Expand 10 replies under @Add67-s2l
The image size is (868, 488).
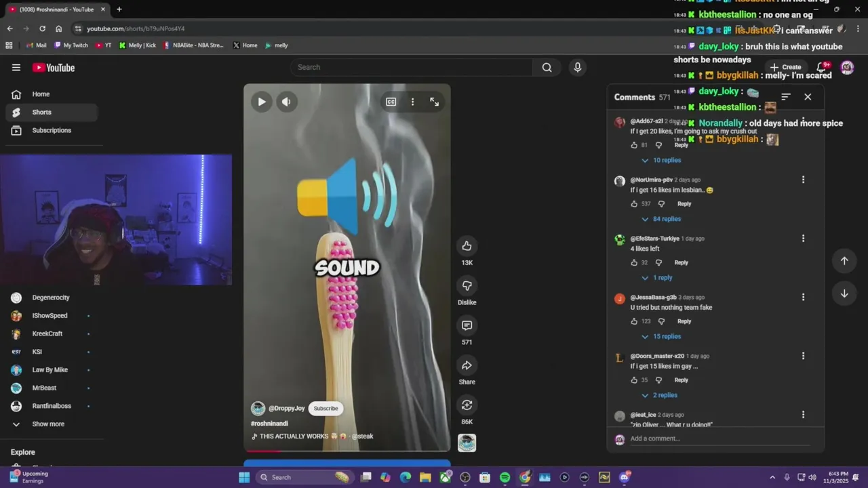pyautogui.click(x=661, y=160)
